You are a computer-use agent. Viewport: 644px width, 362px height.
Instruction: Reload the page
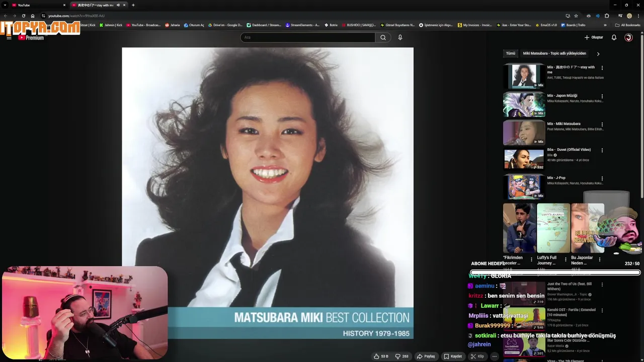pyautogui.click(x=24, y=16)
